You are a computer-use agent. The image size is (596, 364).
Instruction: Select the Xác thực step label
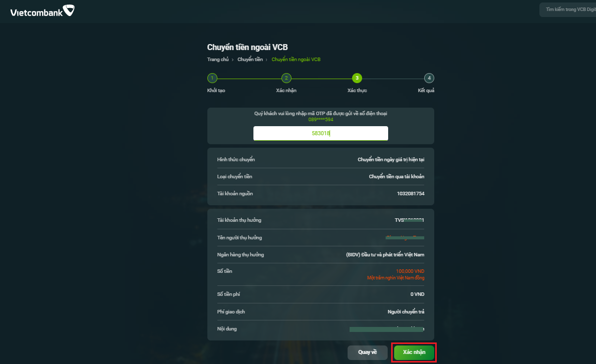tap(357, 91)
